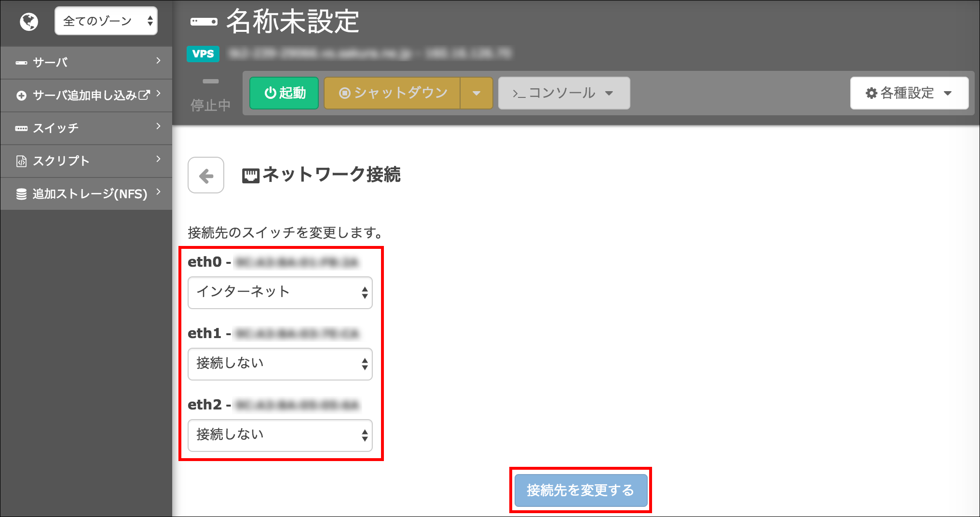Open the 全てのゾーン zone selector
This screenshot has height=517, width=980.
tap(106, 21)
